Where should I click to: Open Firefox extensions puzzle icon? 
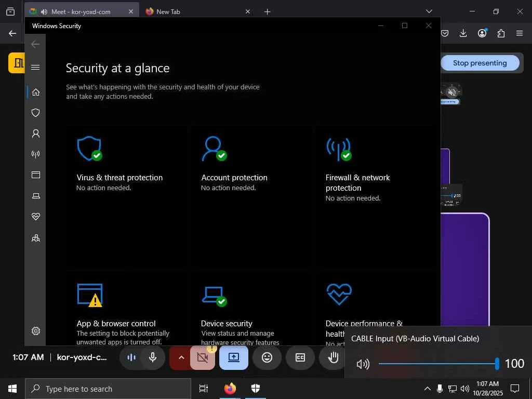tap(501, 33)
